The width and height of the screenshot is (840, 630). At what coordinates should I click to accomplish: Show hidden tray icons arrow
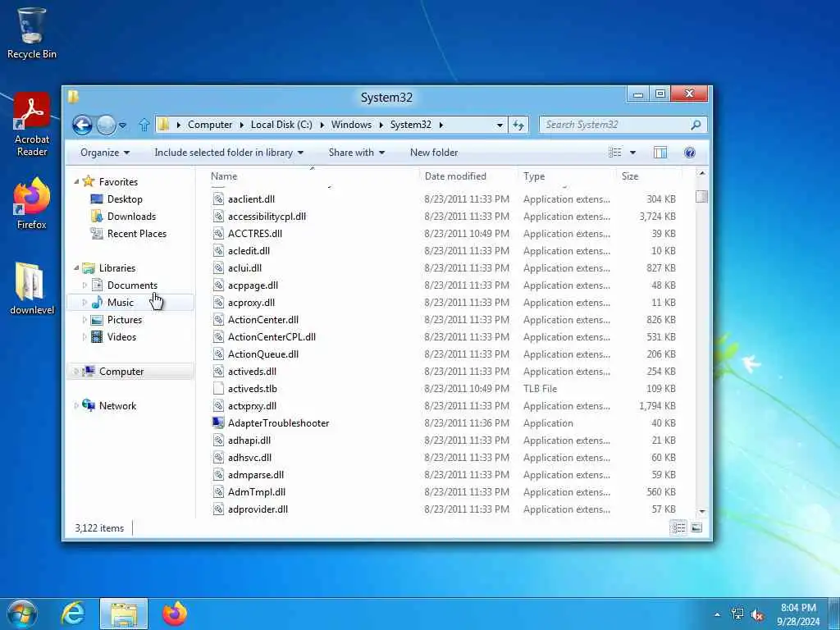pyautogui.click(x=717, y=614)
